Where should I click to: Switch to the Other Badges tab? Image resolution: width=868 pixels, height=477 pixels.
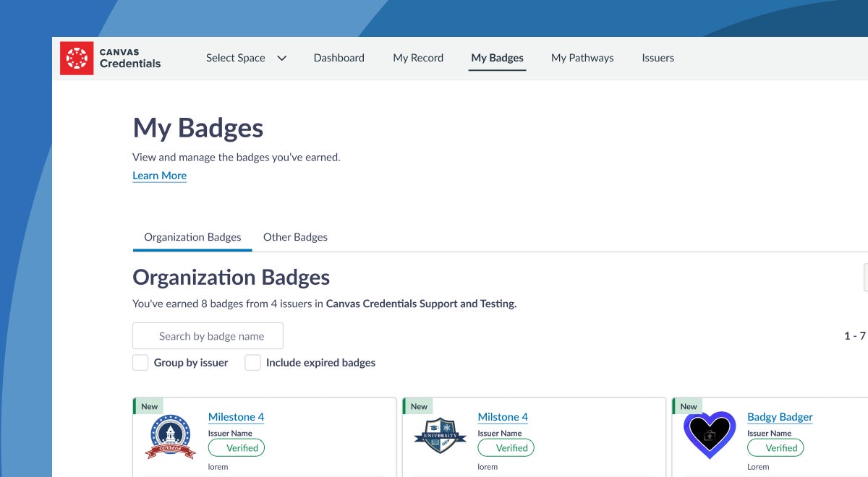[295, 237]
